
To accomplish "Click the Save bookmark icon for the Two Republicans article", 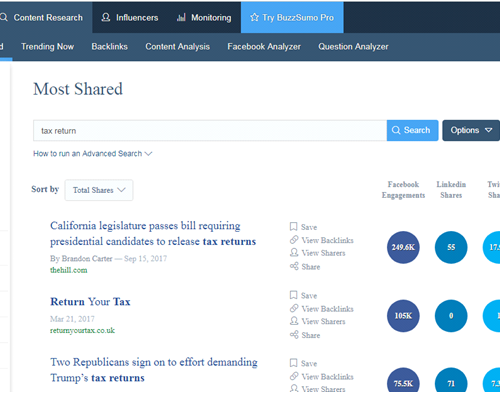I will click(293, 363).
